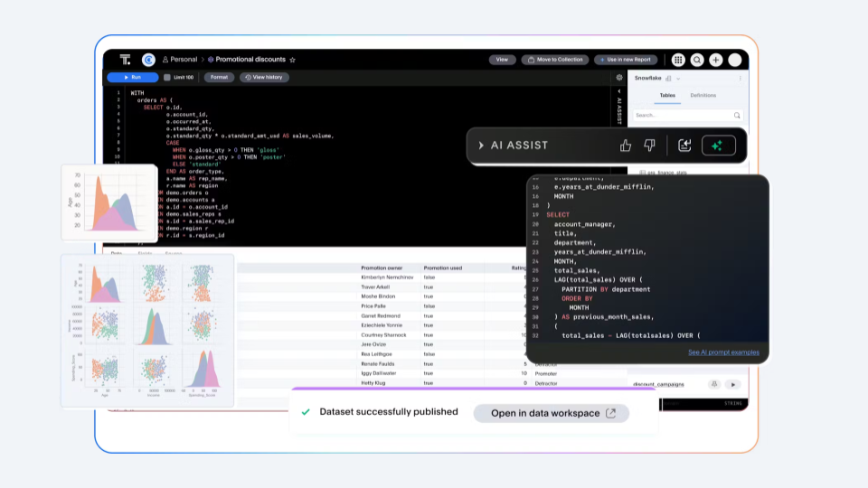
Task: Collapse the vertical AI Assist side panel
Action: tap(619, 91)
